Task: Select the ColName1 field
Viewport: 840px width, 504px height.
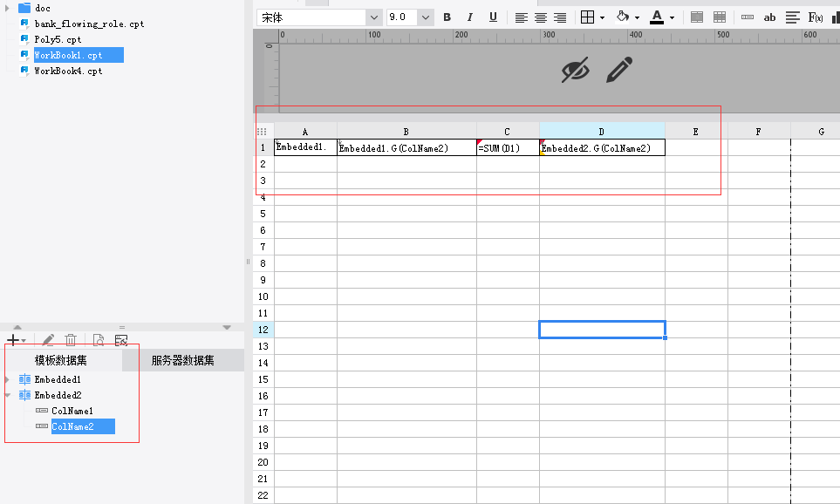Action: pyautogui.click(x=72, y=411)
